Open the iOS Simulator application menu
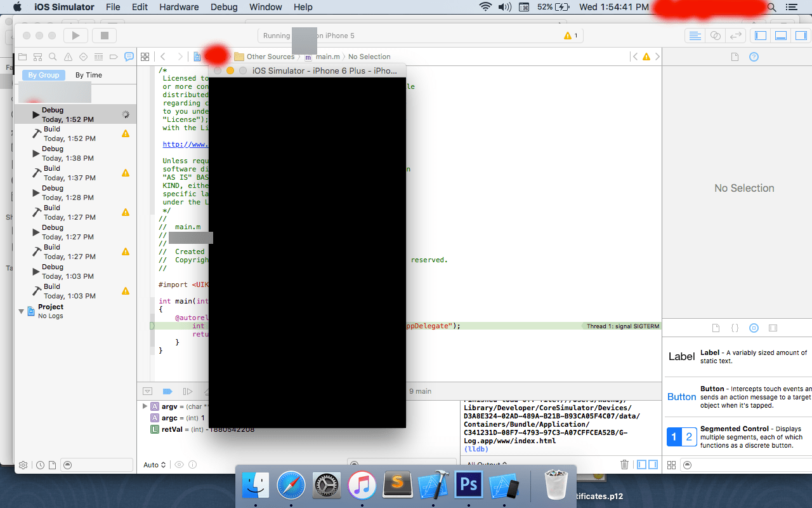Screen dimensions: 812x508 coord(63,7)
